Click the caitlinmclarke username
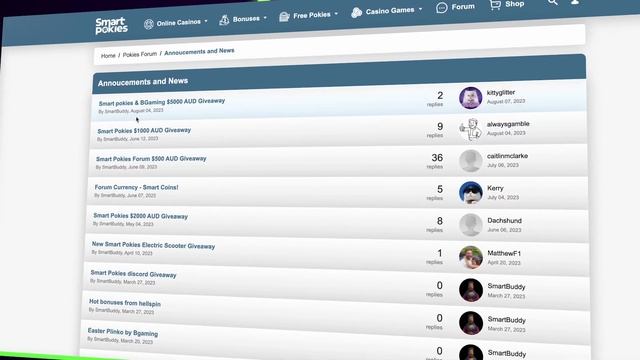 (x=507, y=156)
